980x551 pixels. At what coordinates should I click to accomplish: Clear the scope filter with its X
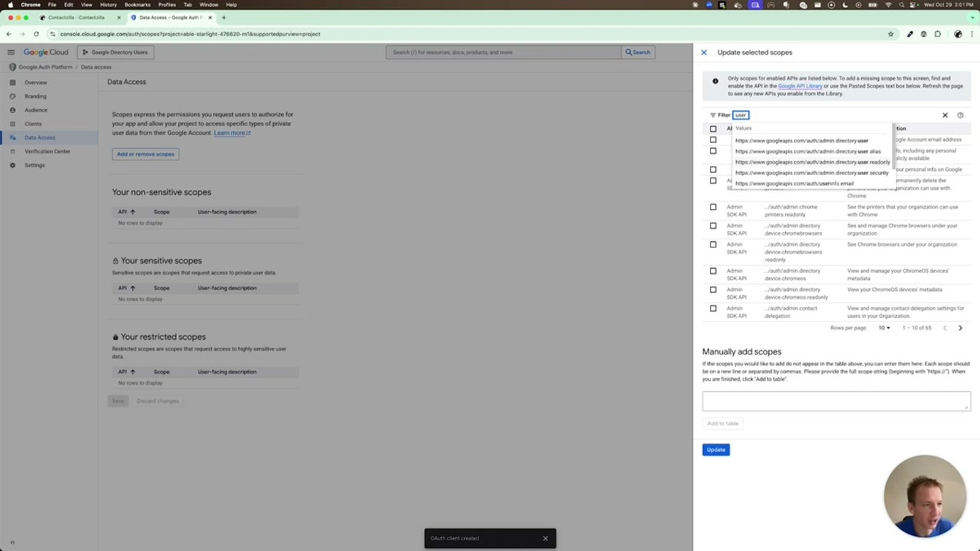pos(945,115)
